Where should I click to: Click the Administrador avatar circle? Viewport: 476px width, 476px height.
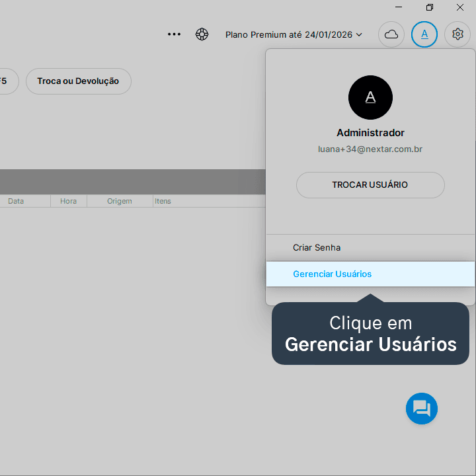tap(370, 97)
